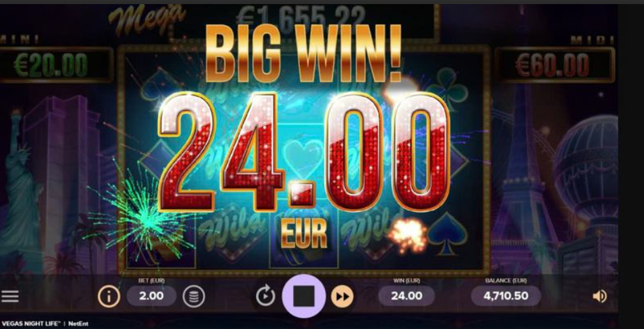This screenshot has width=644, height=329.
Task: Stop the spin with square button
Action: 304,296
